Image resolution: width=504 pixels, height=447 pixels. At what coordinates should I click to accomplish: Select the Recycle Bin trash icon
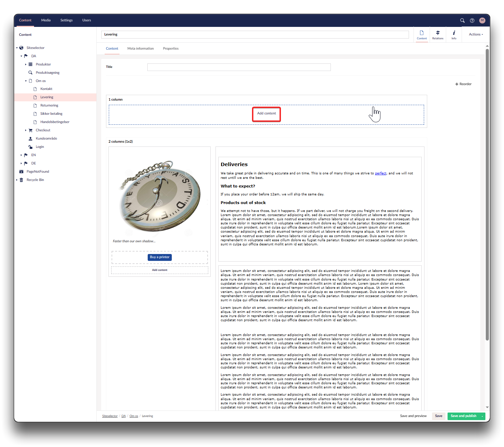click(21, 180)
